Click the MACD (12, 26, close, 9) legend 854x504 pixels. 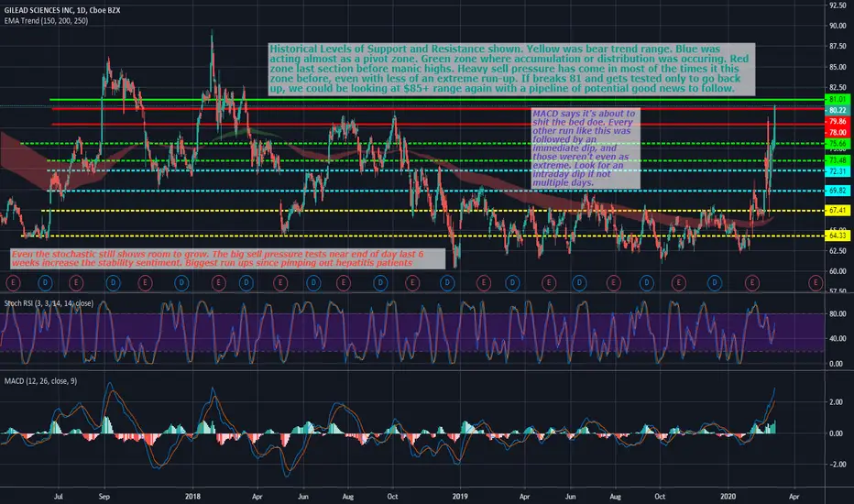[x=41, y=381]
